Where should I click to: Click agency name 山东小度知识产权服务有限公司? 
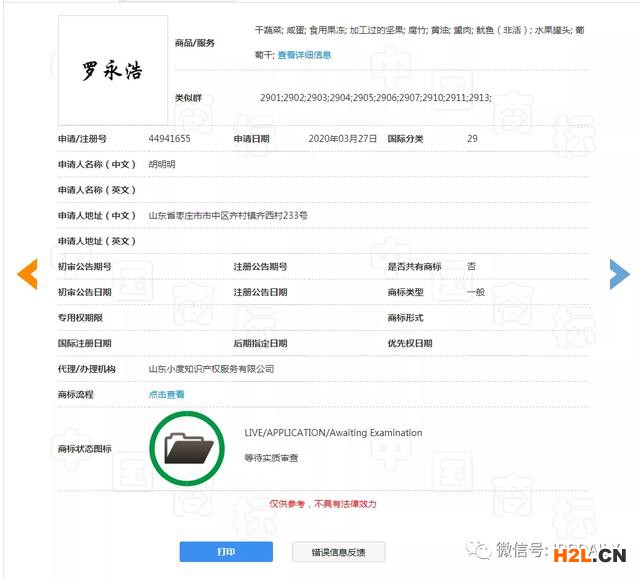tap(211, 369)
